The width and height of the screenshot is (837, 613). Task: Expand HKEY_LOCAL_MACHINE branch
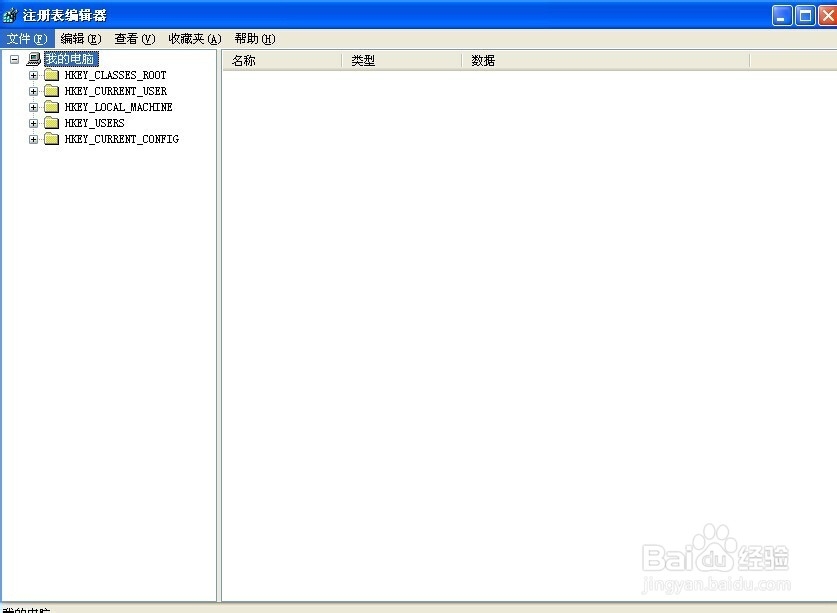tap(33, 107)
